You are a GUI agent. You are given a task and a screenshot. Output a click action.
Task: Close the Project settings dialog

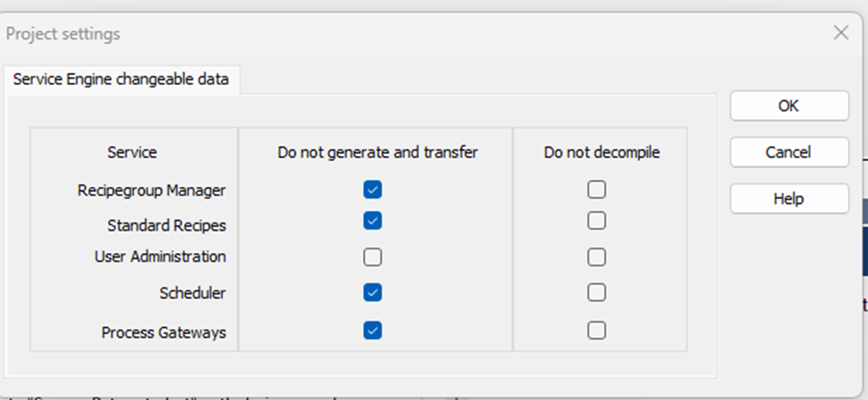click(x=841, y=33)
